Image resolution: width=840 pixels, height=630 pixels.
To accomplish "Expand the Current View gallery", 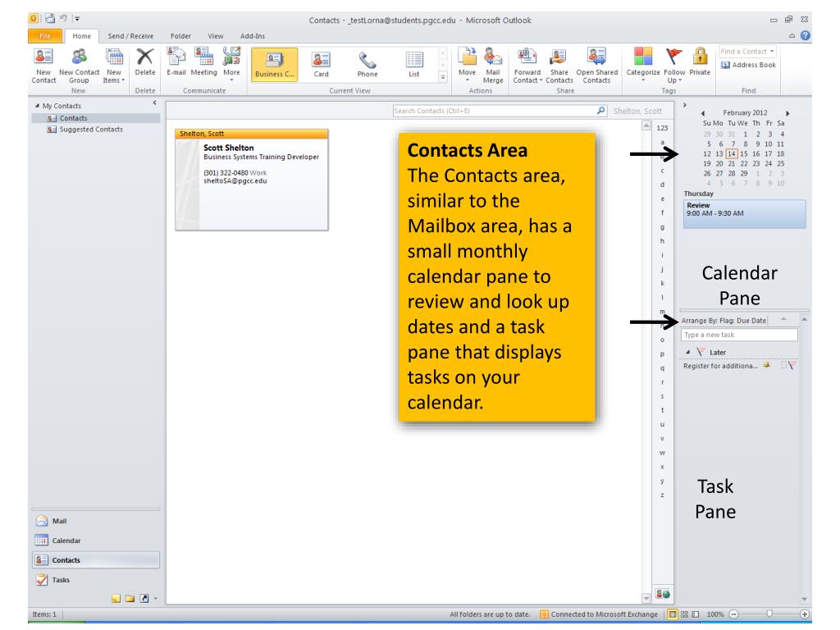I will 443,77.
